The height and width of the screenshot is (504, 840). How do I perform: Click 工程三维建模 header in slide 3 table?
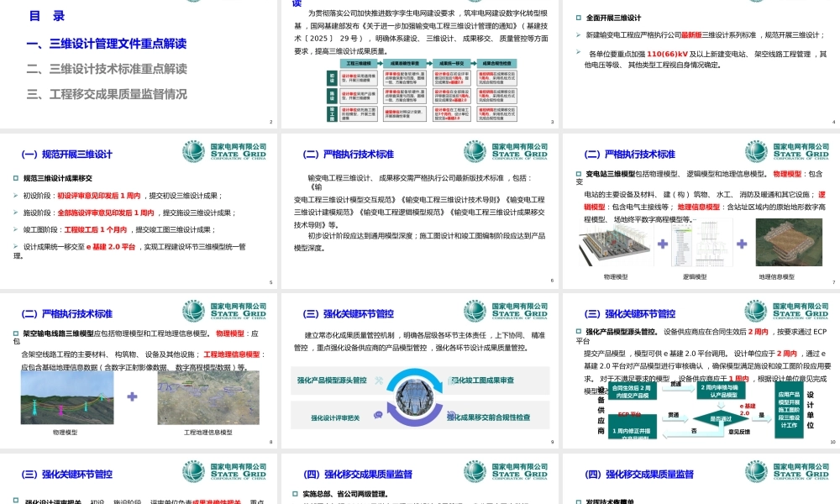pyautogui.click(x=359, y=63)
